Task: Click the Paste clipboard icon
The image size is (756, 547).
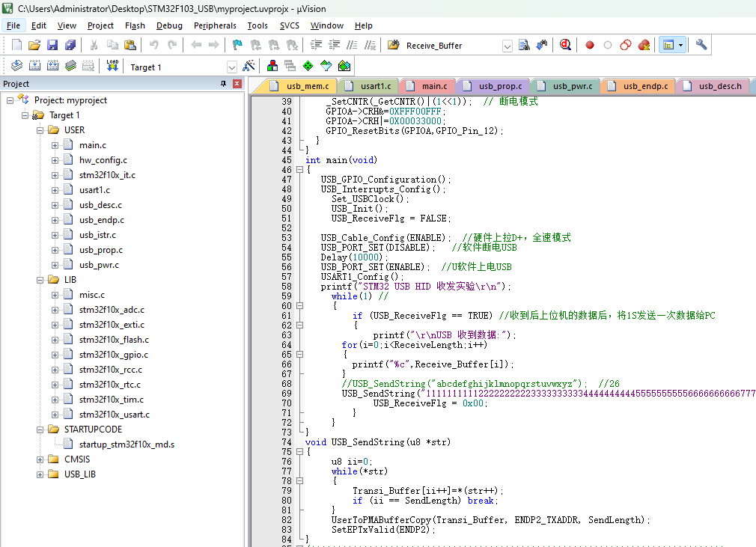Action: click(130, 46)
